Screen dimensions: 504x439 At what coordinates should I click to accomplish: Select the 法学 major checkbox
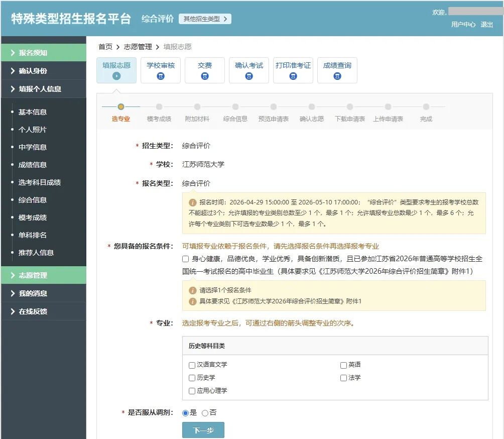[x=343, y=378]
